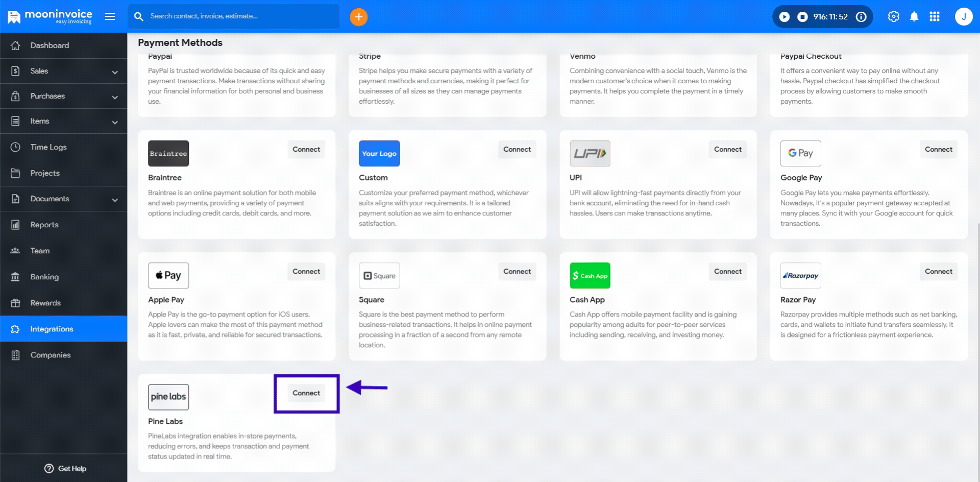Click the Apple Pay logo thumbnail

tap(168, 276)
